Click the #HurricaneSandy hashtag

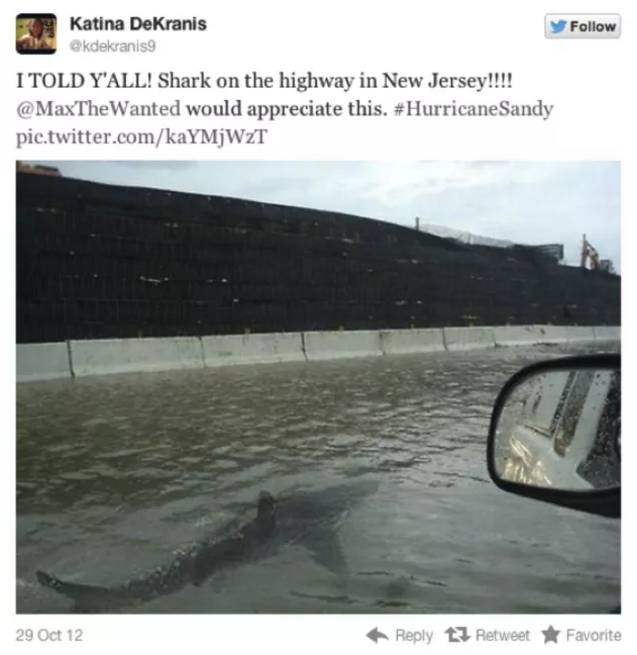473,109
